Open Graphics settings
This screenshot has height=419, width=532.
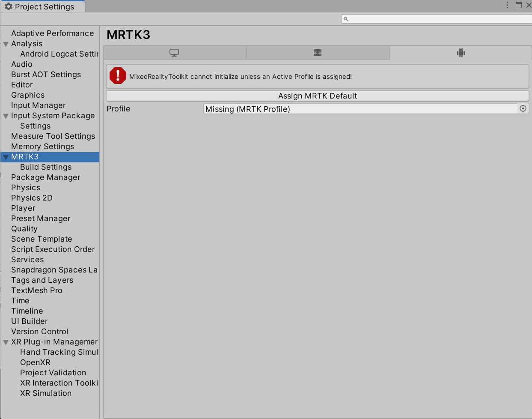point(28,95)
